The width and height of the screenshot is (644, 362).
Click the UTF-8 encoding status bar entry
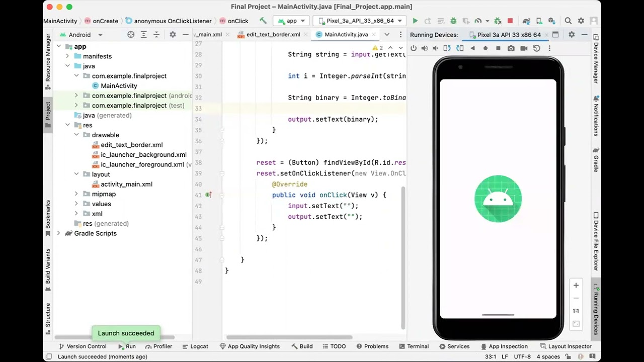pos(522,356)
